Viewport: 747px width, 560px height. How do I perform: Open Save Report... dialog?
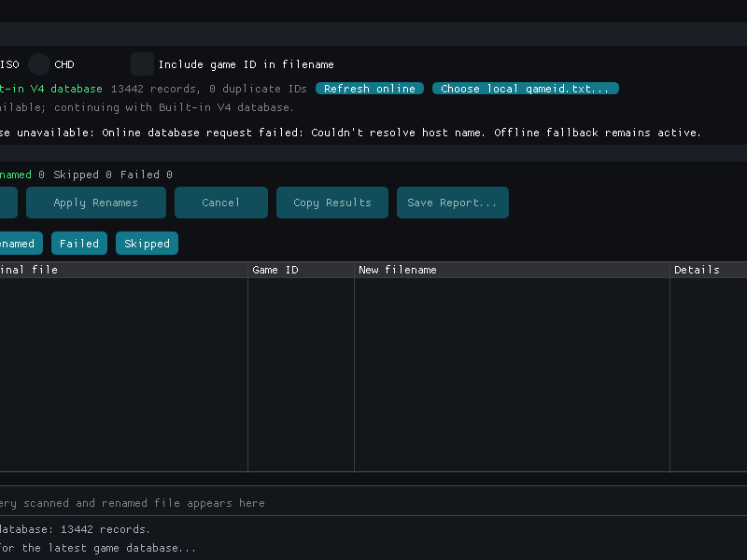(x=453, y=203)
